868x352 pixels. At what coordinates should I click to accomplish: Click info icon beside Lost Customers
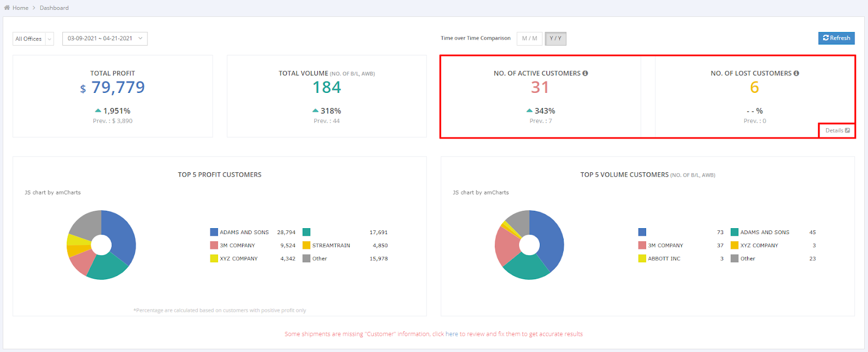coord(796,73)
